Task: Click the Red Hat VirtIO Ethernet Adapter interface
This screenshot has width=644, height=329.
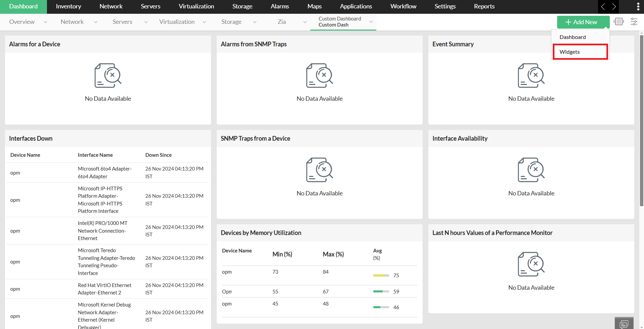Action: coord(104,289)
